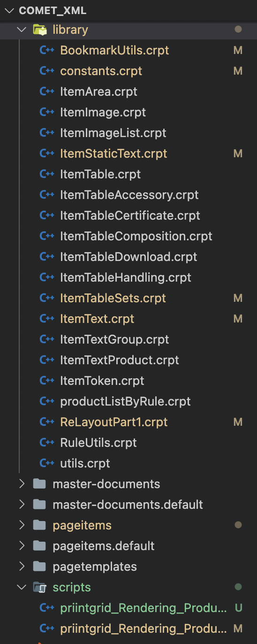The height and width of the screenshot is (644, 257).
Task: Open ItemTableHandling.crpt file
Action: tap(126, 277)
